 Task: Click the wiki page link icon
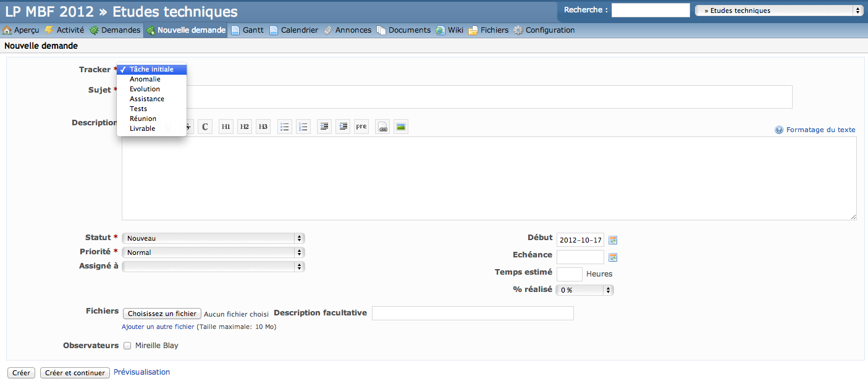[382, 127]
